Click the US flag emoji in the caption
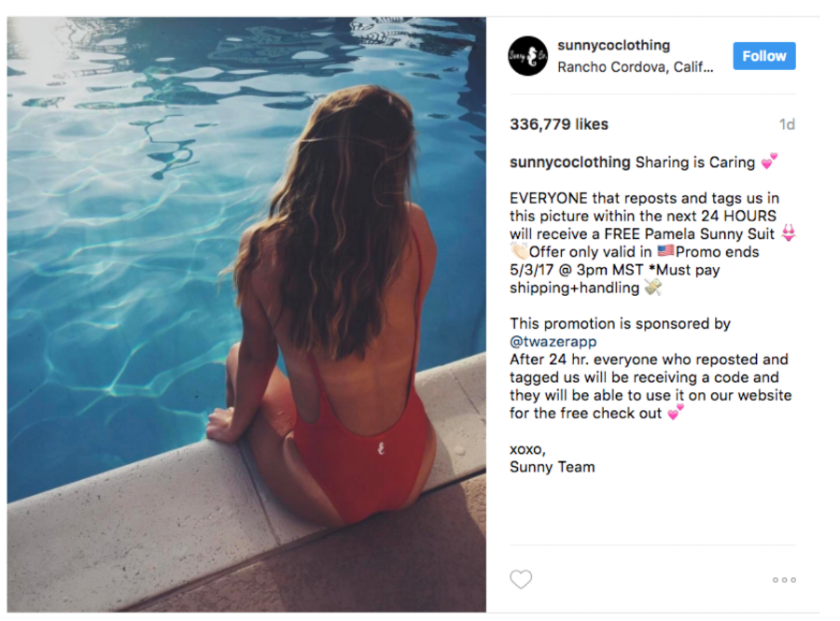The width and height of the screenshot is (840, 621). coord(665,252)
